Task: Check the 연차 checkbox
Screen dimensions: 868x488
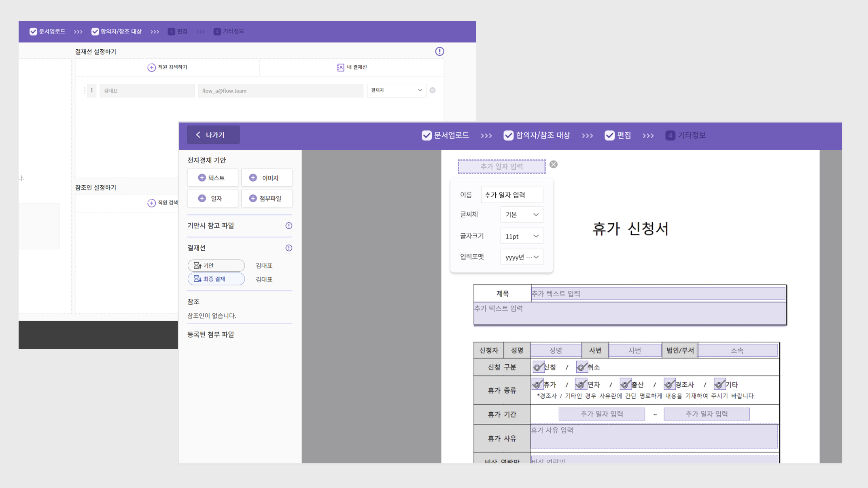Action: (x=581, y=384)
